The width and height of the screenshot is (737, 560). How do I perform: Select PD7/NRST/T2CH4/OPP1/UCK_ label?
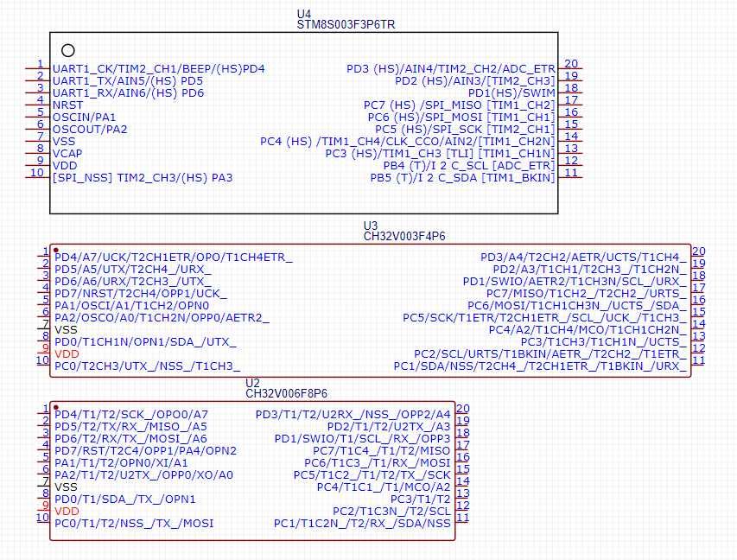point(141,294)
